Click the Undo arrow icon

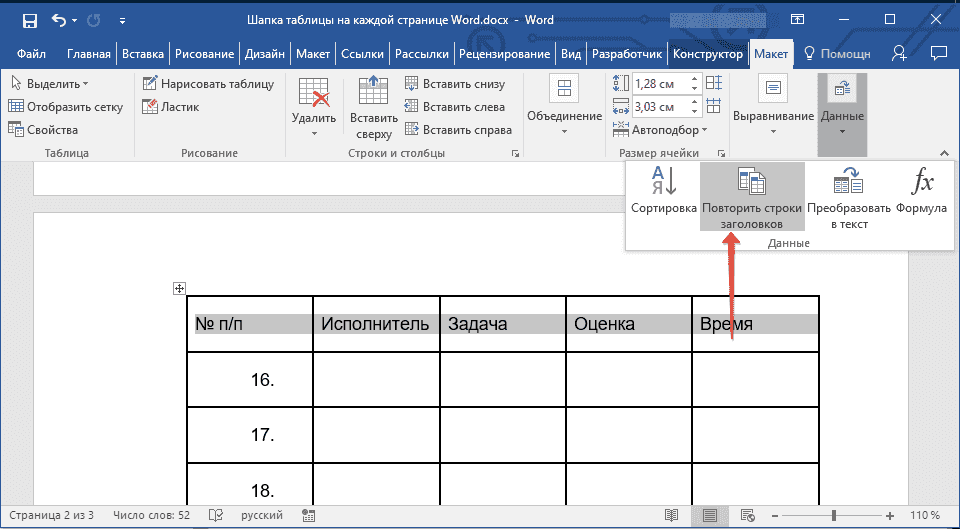click(59, 19)
